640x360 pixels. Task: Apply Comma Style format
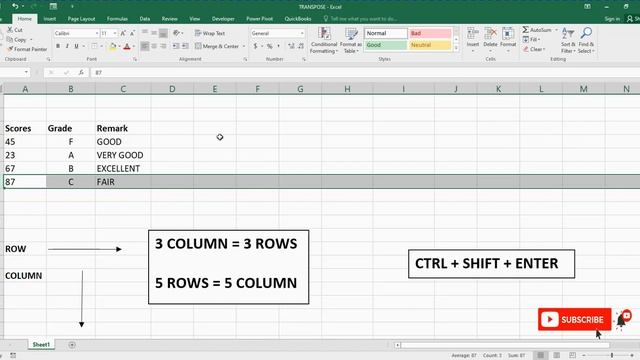(278, 46)
